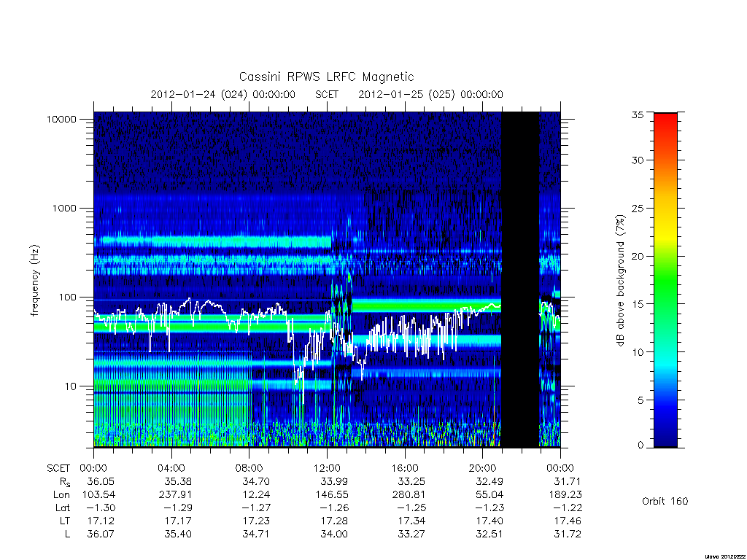Click the Lon value 189.23

565,495
